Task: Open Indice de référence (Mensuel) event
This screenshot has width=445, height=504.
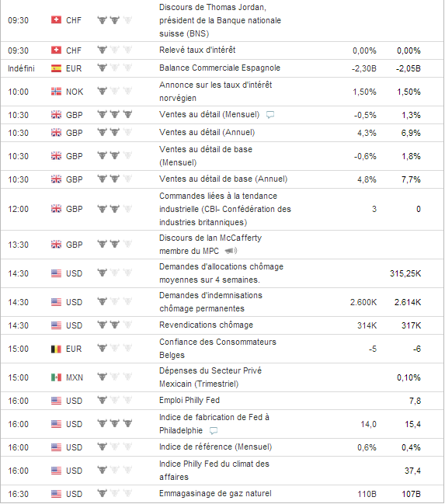Action: [x=215, y=447]
